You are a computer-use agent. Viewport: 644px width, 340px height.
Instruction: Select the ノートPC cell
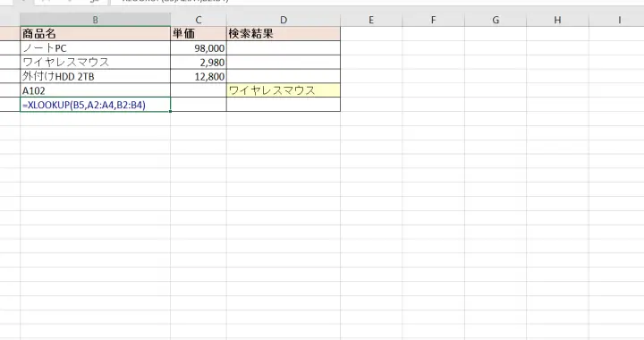[96, 48]
